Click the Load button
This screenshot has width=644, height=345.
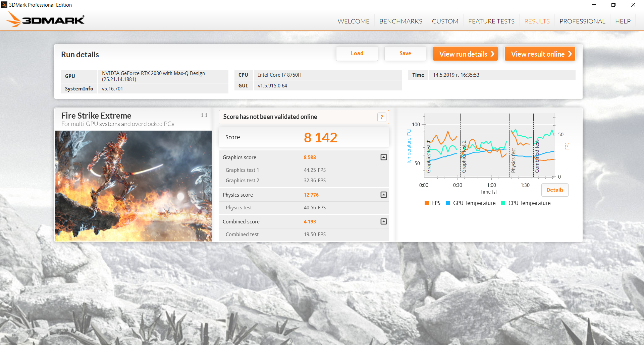click(x=357, y=54)
